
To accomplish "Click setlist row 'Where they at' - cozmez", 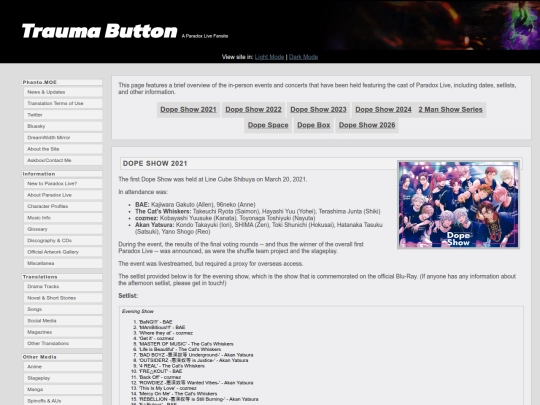I will pyautogui.click(x=166, y=333).
